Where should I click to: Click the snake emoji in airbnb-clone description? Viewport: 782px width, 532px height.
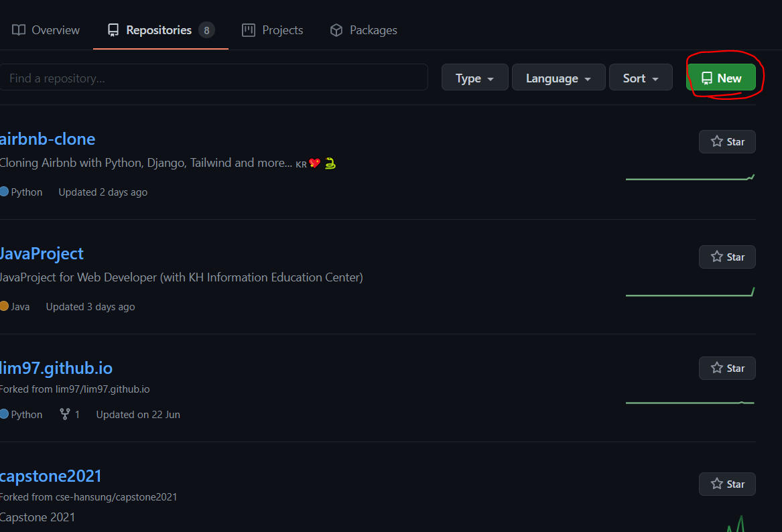[330, 163]
